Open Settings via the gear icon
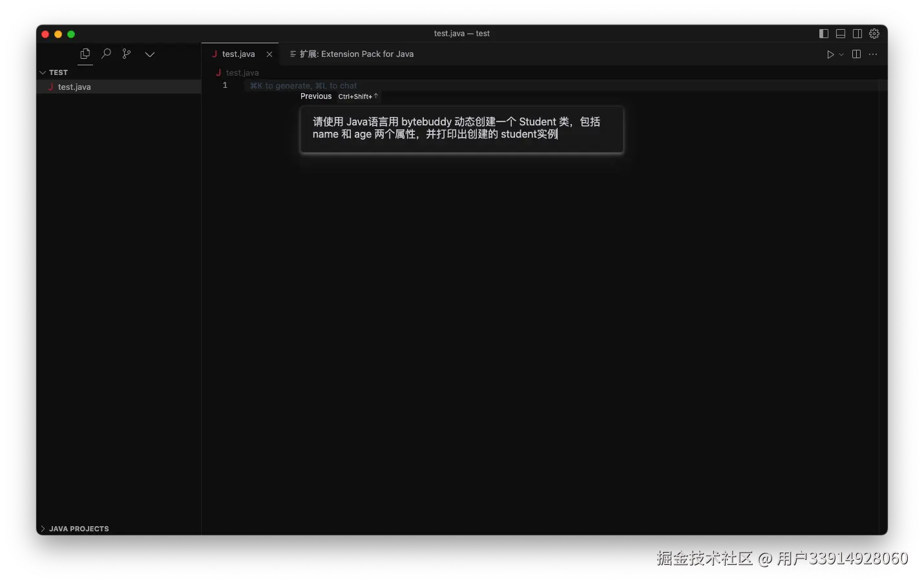924x583 pixels. pyautogui.click(x=875, y=34)
